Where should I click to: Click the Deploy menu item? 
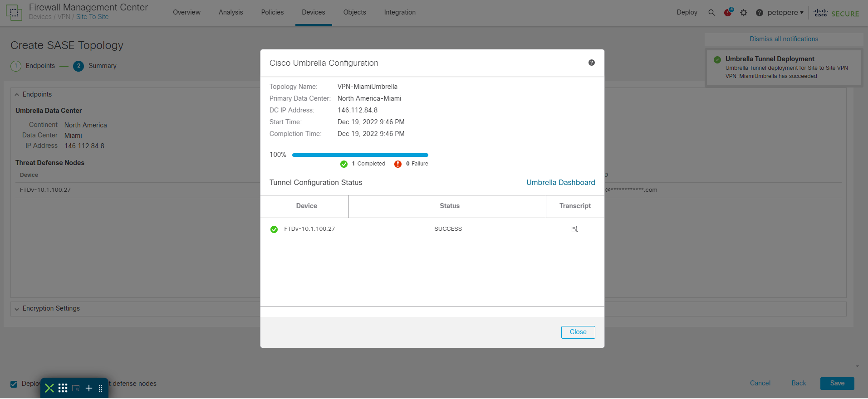tap(687, 12)
